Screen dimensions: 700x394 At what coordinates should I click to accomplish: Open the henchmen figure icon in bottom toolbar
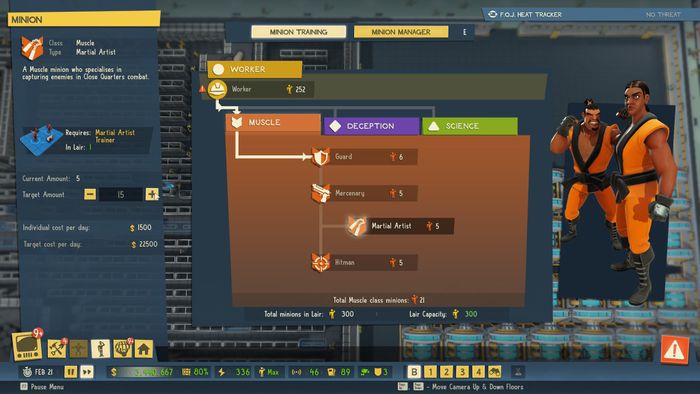click(79, 349)
